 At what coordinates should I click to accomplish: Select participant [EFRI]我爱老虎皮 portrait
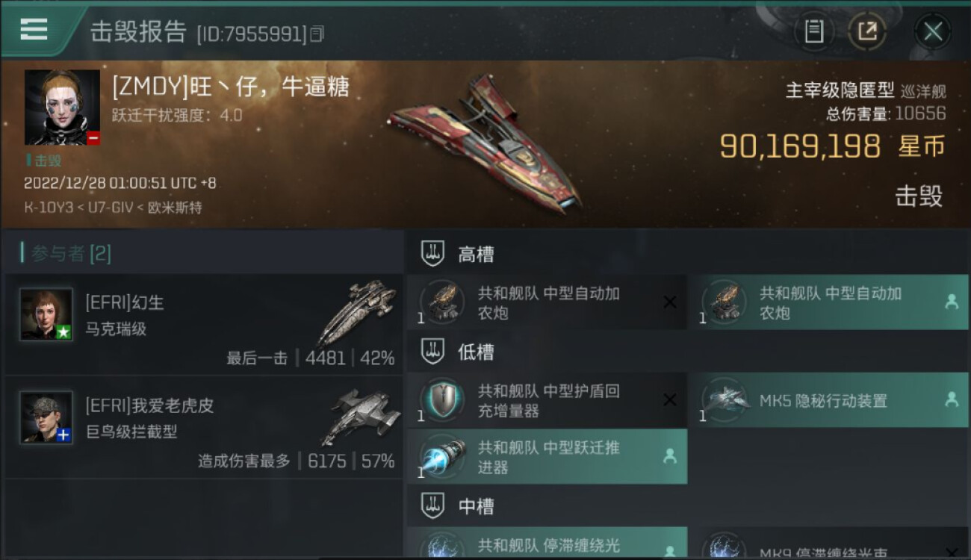pyautogui.click(x=46, y=417)
